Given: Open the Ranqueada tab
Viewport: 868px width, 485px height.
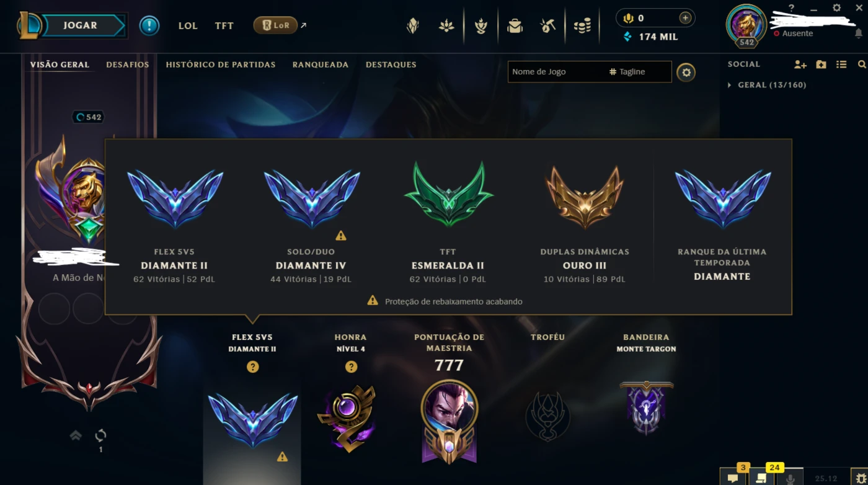Looking at the screenshot, I should 321,65.
